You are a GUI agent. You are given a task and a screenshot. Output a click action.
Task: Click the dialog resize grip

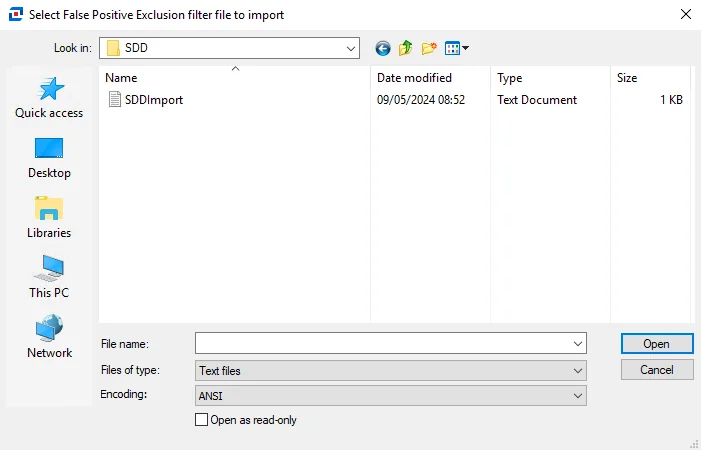click(695, 444)
